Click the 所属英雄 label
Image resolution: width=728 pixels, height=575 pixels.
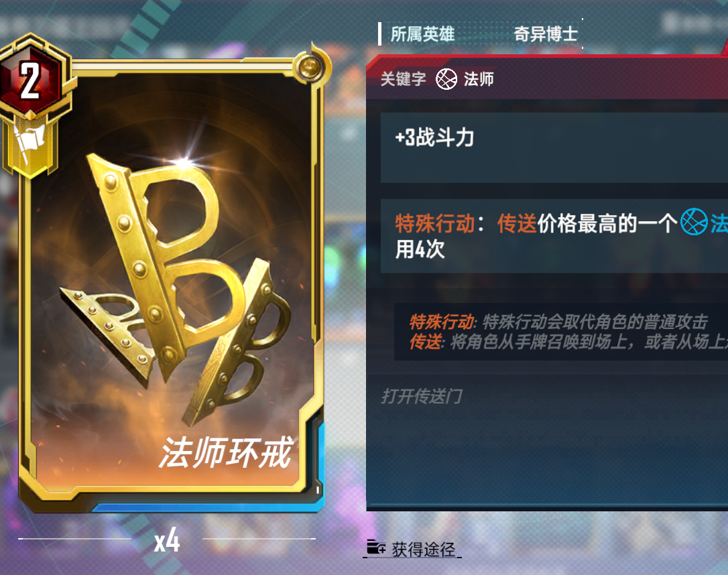click(422, 34)
